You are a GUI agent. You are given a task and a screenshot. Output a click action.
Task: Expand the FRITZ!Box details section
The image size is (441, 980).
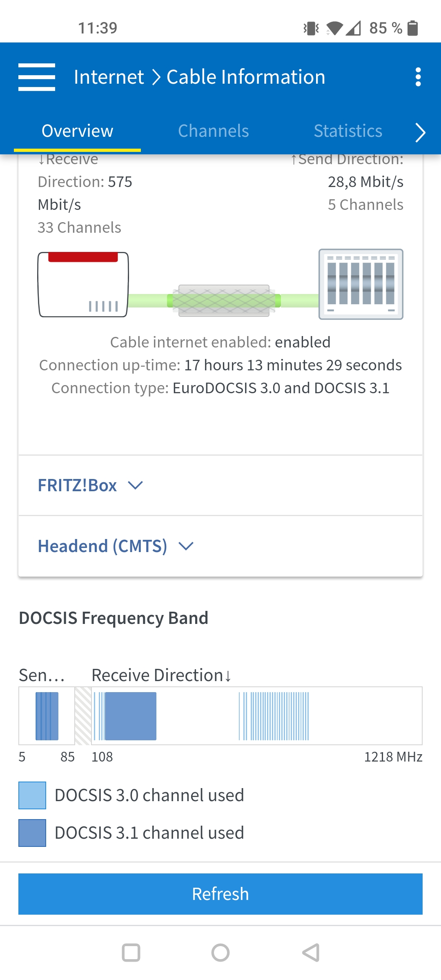point(78,486)
